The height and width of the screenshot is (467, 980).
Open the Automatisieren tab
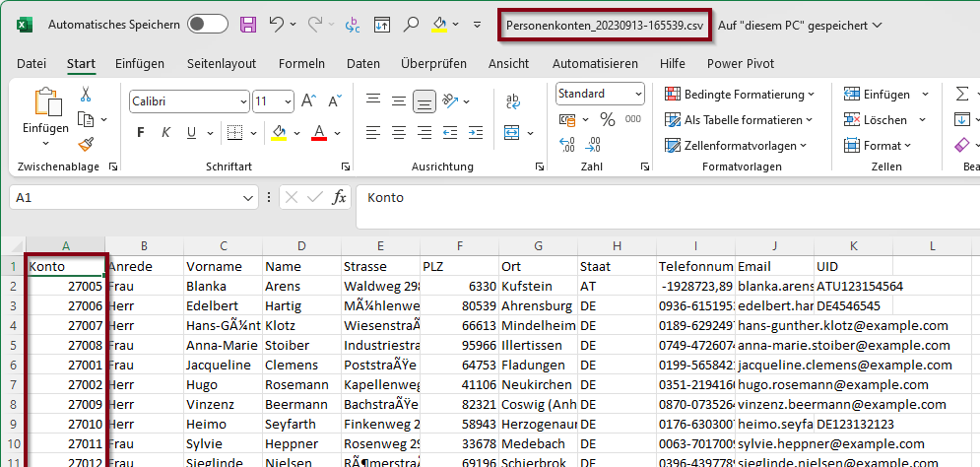tap(595, 64)
